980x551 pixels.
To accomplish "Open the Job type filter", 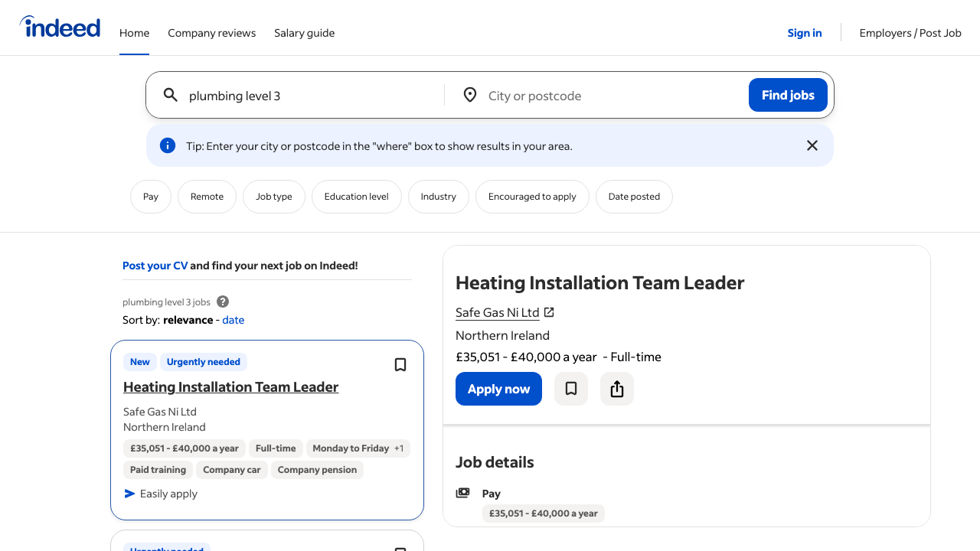I will (273, 196).
